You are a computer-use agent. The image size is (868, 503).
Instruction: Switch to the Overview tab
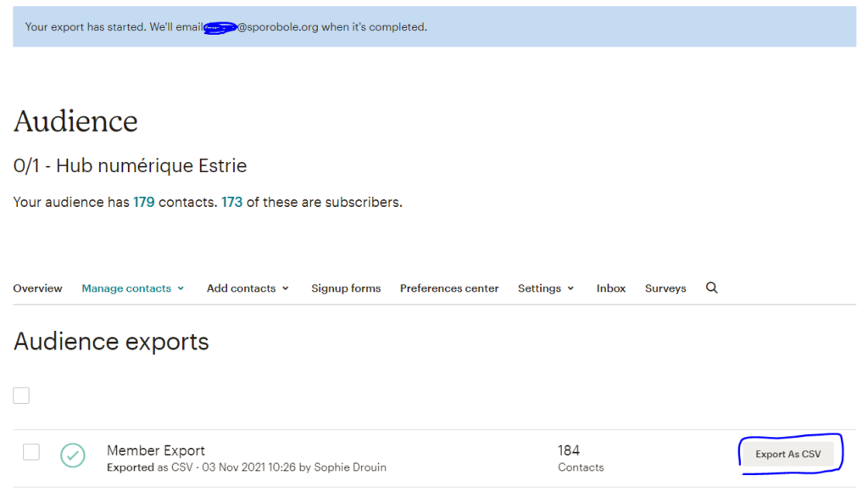(x=37, y=288)
